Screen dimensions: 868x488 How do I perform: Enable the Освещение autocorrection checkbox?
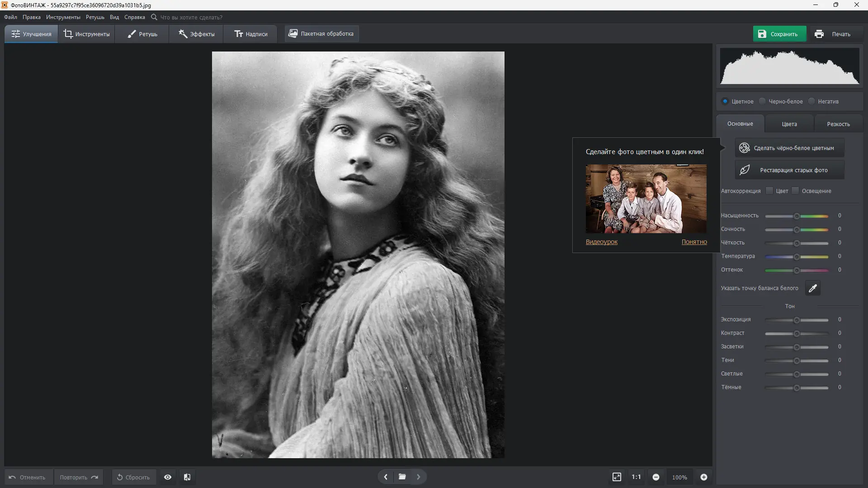[795, 191]
